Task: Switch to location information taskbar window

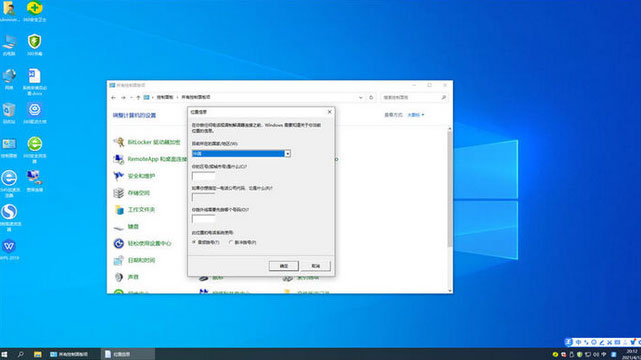Action: (128, 354)
